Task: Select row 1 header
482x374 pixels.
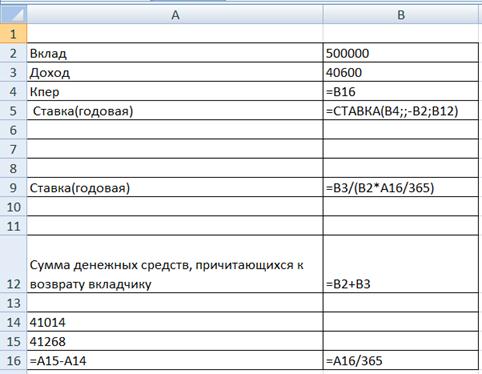Action: [x=13, y=34]
